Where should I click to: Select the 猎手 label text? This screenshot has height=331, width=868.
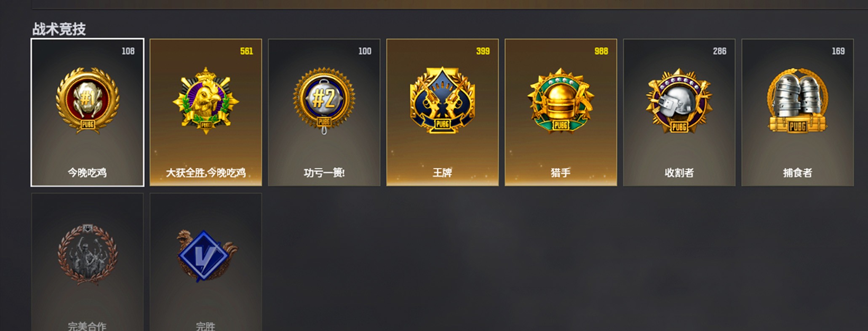click(561, 173)
